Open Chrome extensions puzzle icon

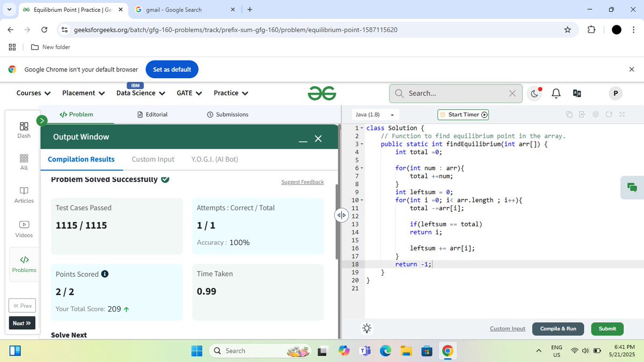tap(591, 30)
